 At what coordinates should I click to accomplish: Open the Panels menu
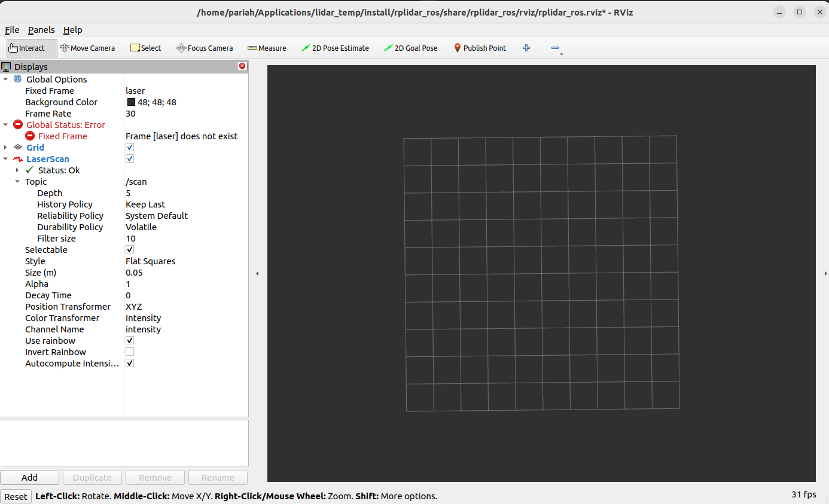point(41,29)
